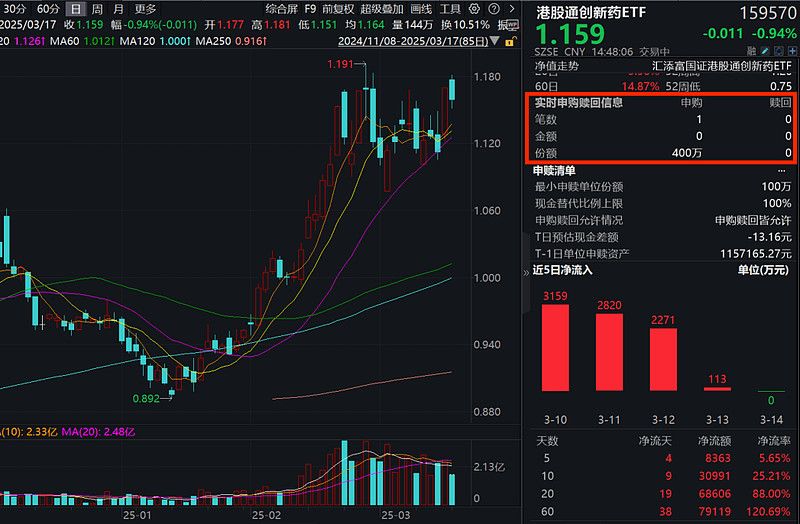Open the F9 deep data page
Screen dimensions: 800x524
pyautogui.click(x=310, y=9)
